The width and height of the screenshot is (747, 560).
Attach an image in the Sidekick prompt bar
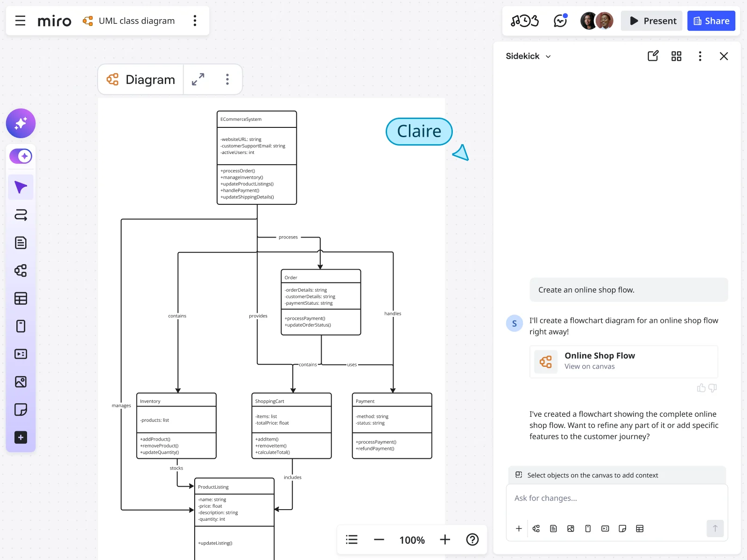coord(571,529)
